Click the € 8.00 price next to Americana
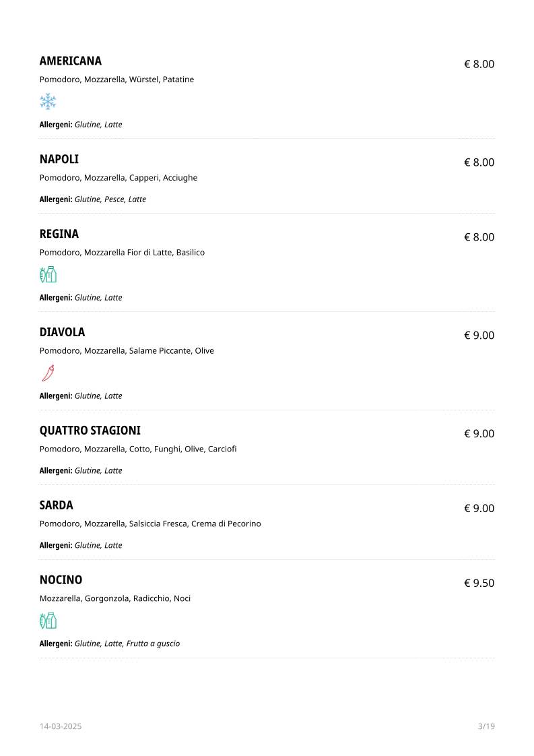Image resolution: width=534 pixels, height=756 pixels. pyautogui.click(x=479, y=65)
